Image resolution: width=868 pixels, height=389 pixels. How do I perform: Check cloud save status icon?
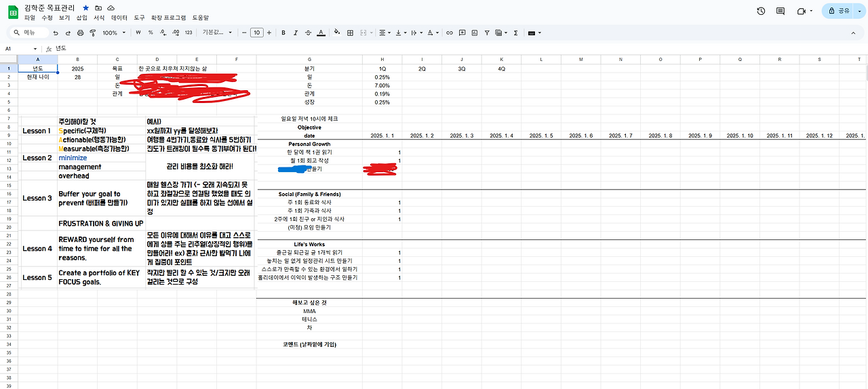[x=111, y=7]
